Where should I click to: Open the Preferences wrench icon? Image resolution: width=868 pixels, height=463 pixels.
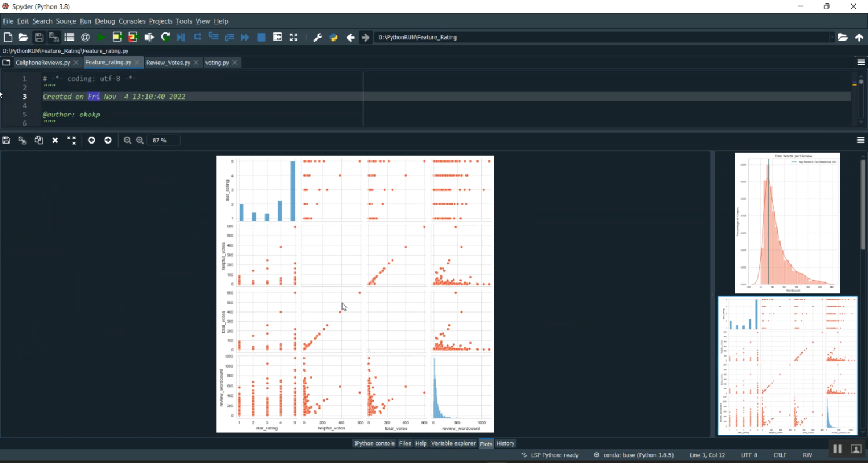coord(317,37)
